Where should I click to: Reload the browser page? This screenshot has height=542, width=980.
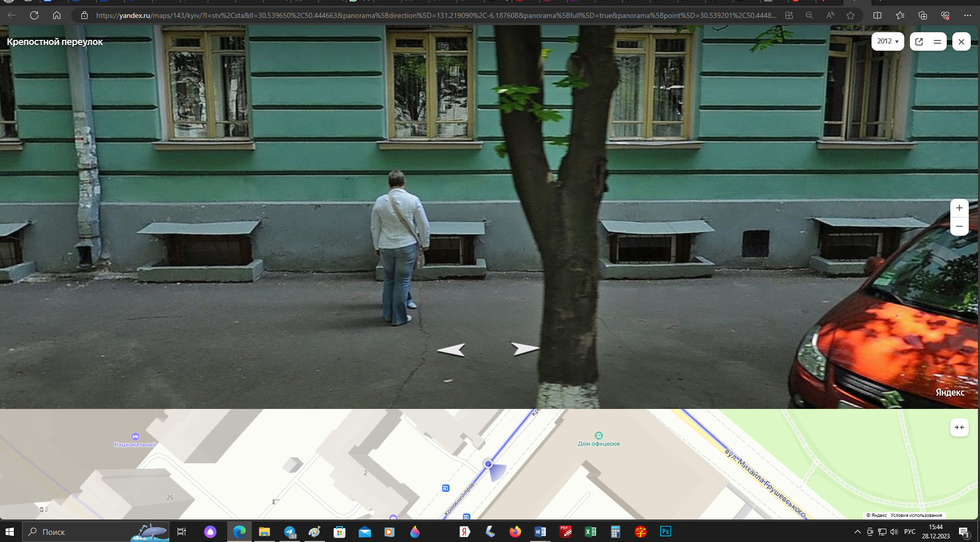point(34,15)
